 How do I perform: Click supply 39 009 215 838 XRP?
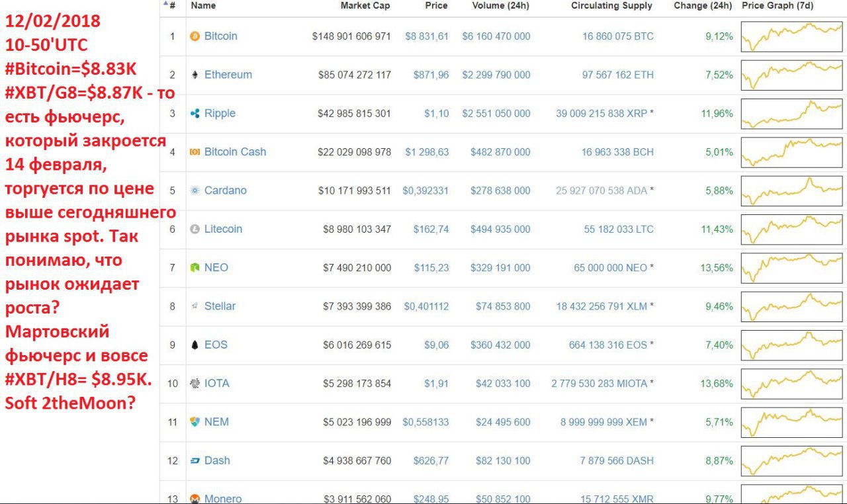602,114
